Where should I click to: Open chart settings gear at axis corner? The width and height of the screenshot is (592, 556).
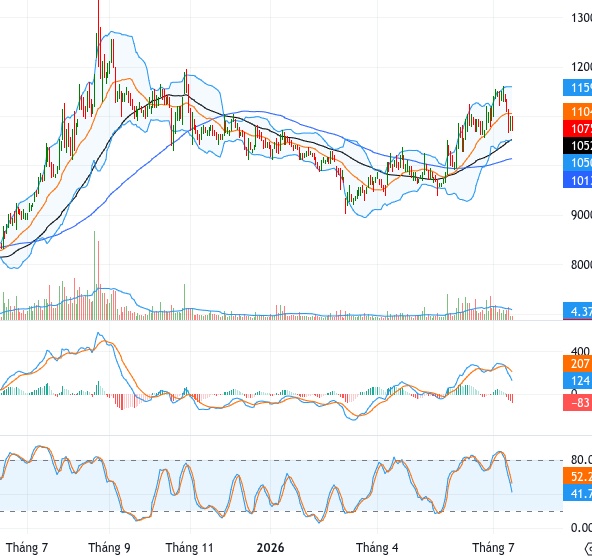[x=589, y=548]
